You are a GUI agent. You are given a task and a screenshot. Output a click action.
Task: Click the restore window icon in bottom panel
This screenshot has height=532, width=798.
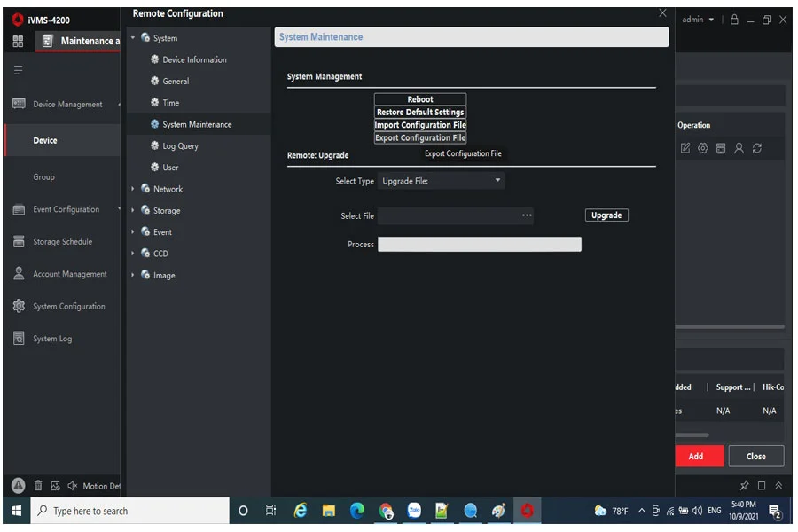[762, 486]
